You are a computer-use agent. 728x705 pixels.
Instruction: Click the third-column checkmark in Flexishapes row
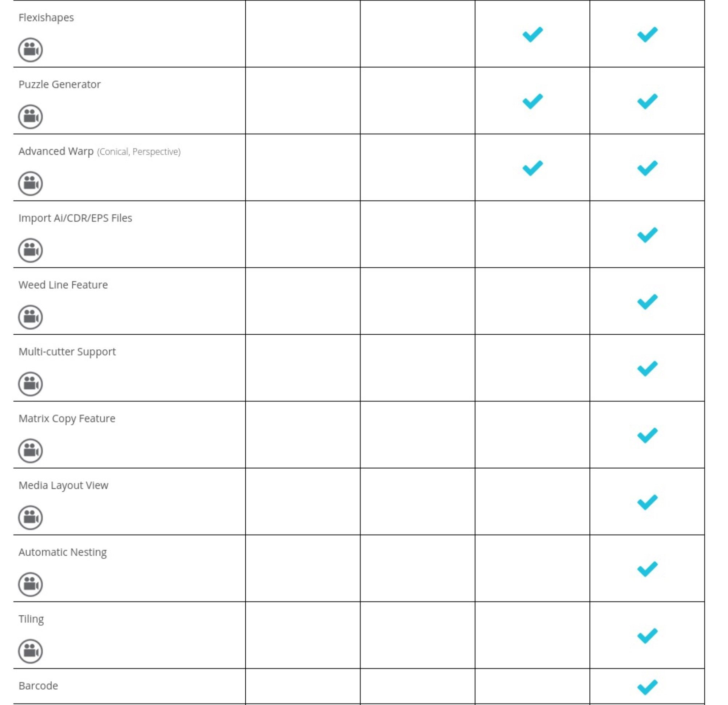click(532, 35)
